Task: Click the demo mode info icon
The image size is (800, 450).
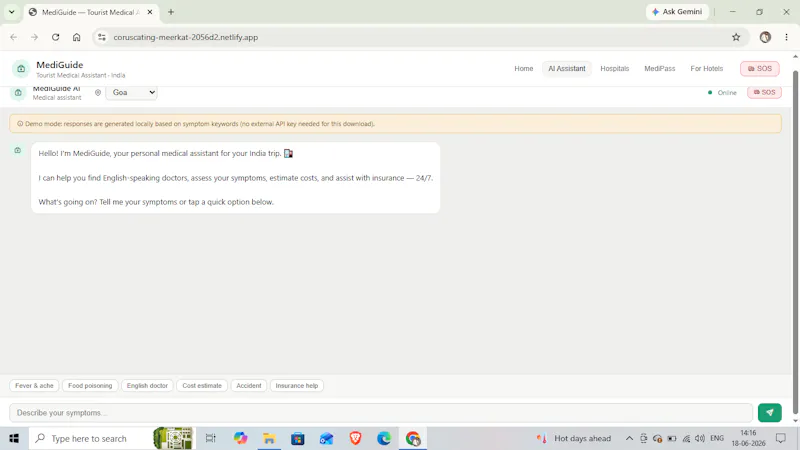Action: tap(20, 123)
